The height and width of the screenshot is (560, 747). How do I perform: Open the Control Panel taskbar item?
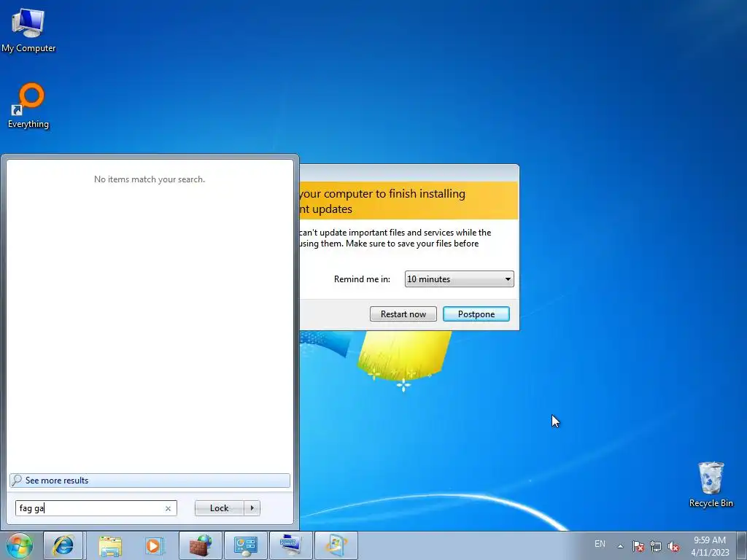point(245,545)
